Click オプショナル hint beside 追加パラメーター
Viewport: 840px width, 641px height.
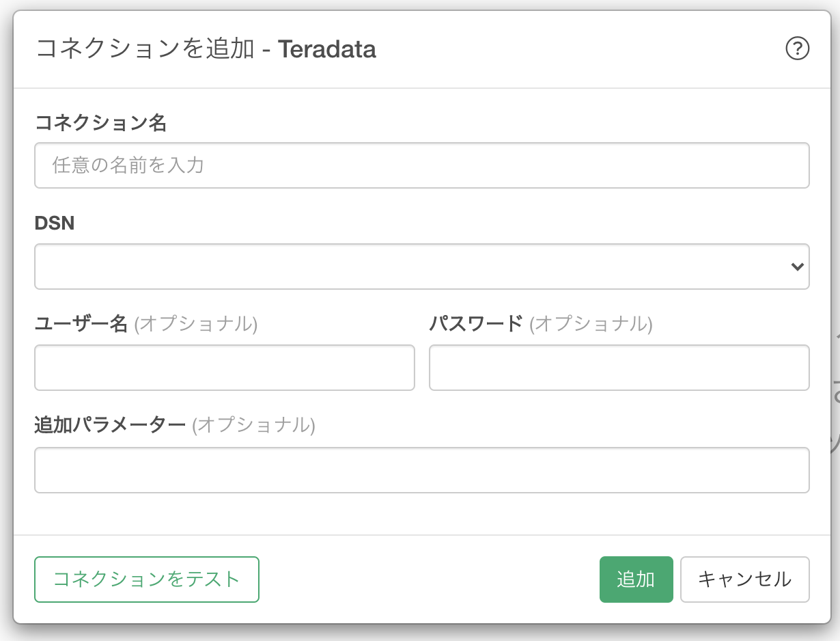click(254, 425)
